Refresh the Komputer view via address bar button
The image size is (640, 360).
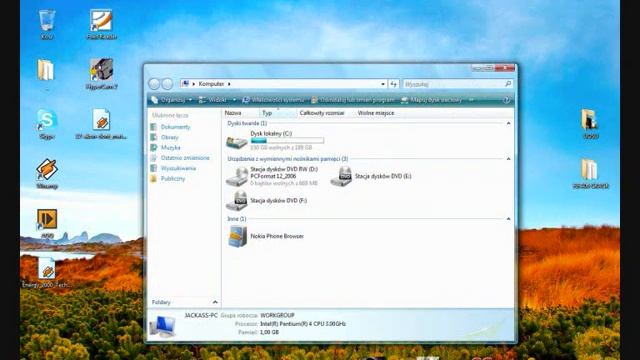(393, 84)
